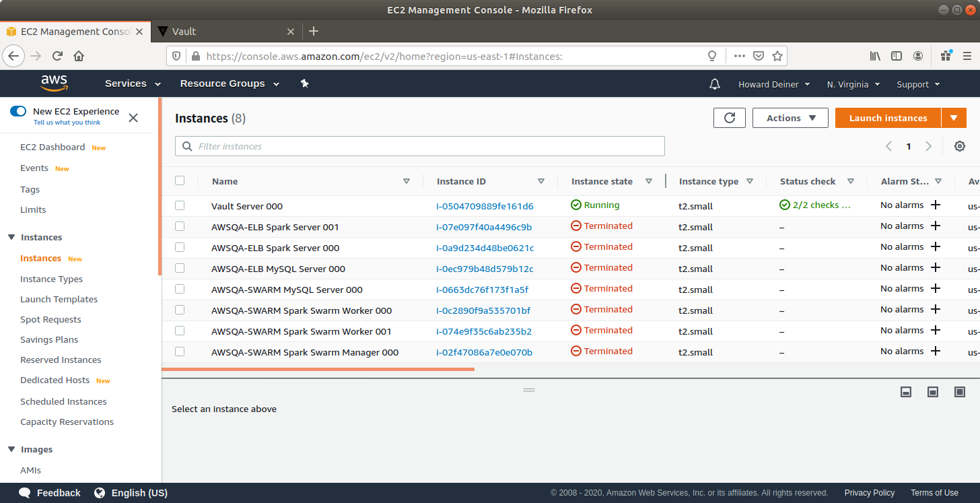Collapse the Images sidebar section
This screenshot has height=503, width=980.
pos(11,449)
